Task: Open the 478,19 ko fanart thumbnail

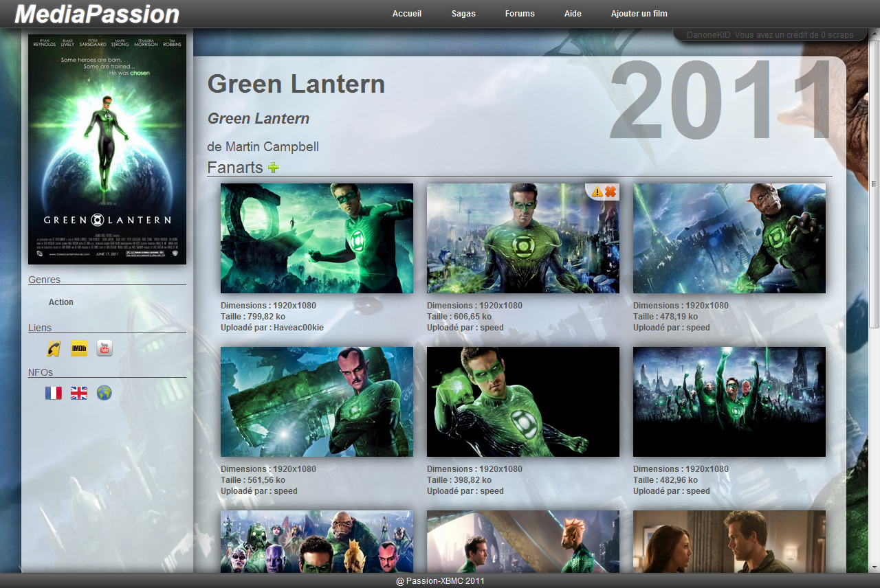Action: point(729,238)
